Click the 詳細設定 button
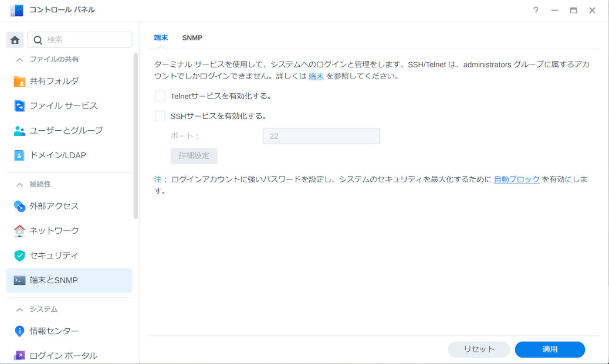This screenshot has width=609, height=364. (x=194, y=155)
